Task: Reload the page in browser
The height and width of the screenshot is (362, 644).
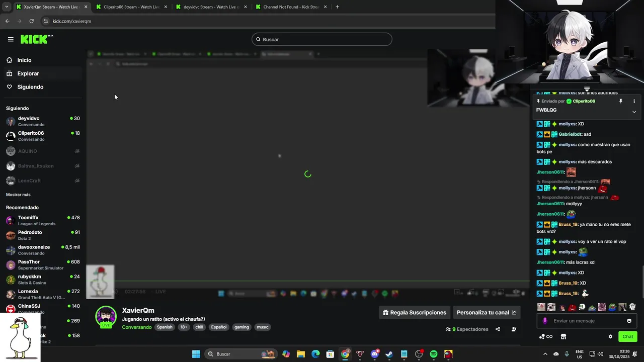Action: 31,21
